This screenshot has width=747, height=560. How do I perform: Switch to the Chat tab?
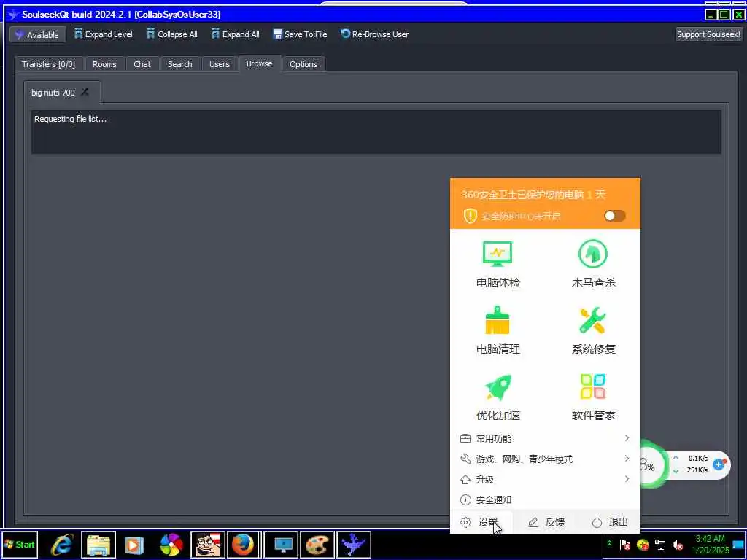(x=142, y=64)
